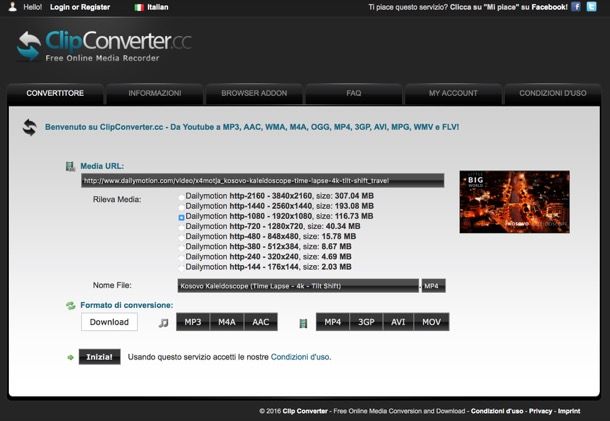Image resolution: width=610 pixels, height=421 pixels.
Task: Open the My Account tab
Action: (x=453, y=94)
